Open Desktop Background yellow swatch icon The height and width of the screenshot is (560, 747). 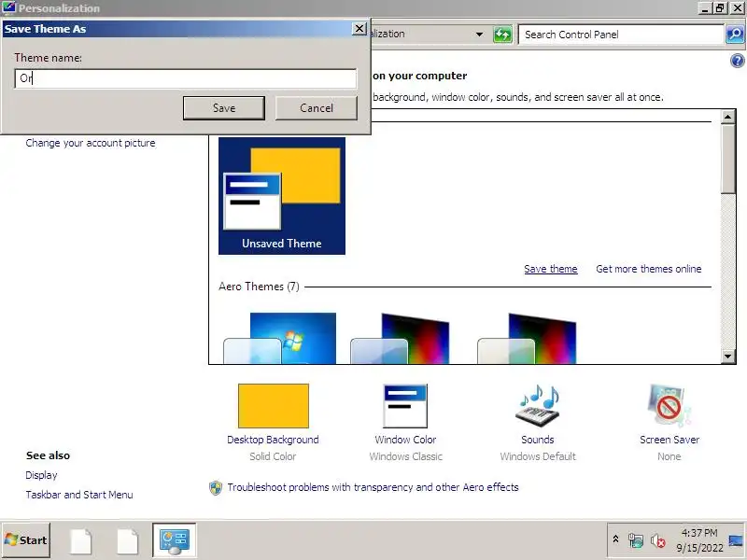[274, 406]
